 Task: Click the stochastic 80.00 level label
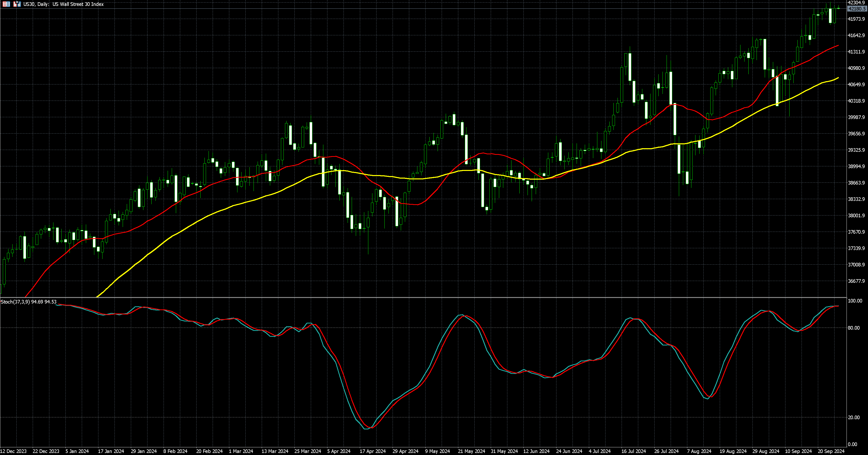[853, 328]
